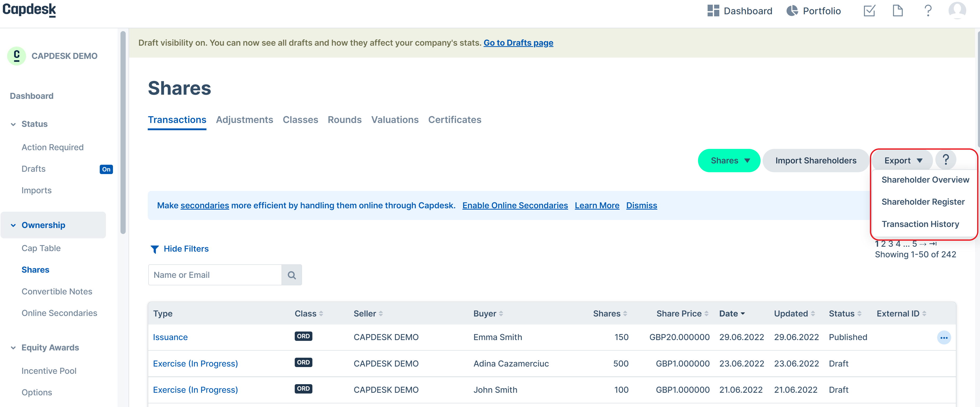Click the secondaries link in banner
The width and height of the screenshot is (980, 407).
[205, 206]
